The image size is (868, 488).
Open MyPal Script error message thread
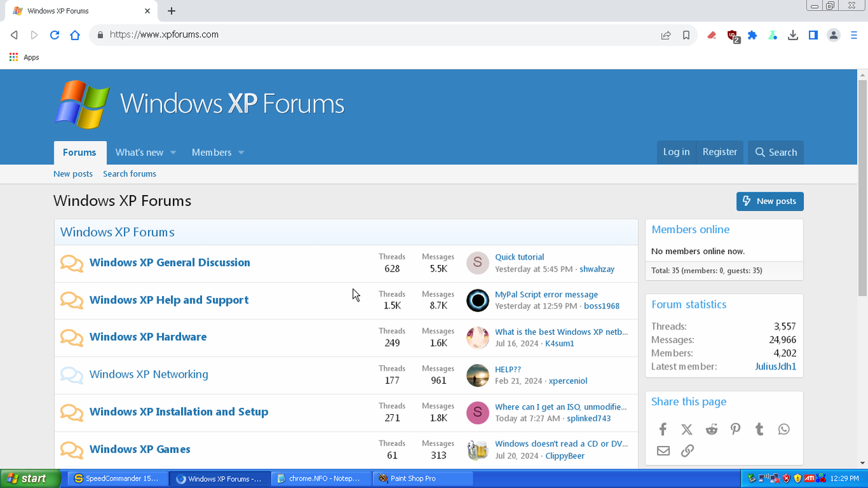[x=547, y=295]
